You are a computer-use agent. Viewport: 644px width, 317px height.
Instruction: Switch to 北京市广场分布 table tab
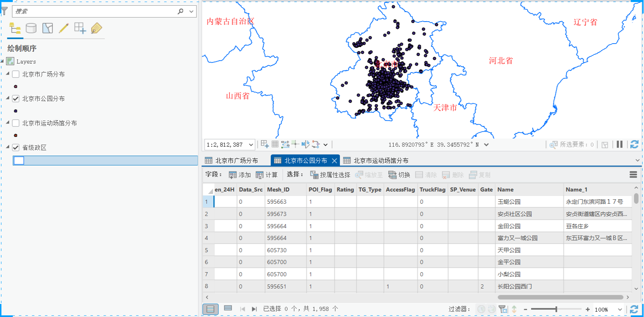pos(231,161)
